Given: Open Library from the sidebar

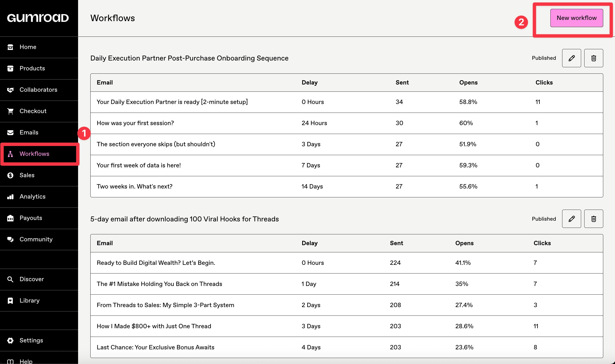Looking at the screenshot, I should [30, 300].
